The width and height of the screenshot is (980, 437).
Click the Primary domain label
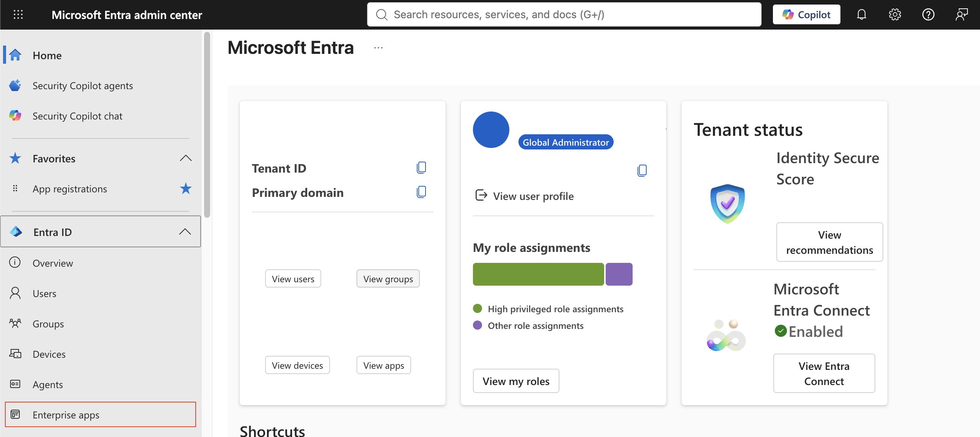click(x=297, y=193)
